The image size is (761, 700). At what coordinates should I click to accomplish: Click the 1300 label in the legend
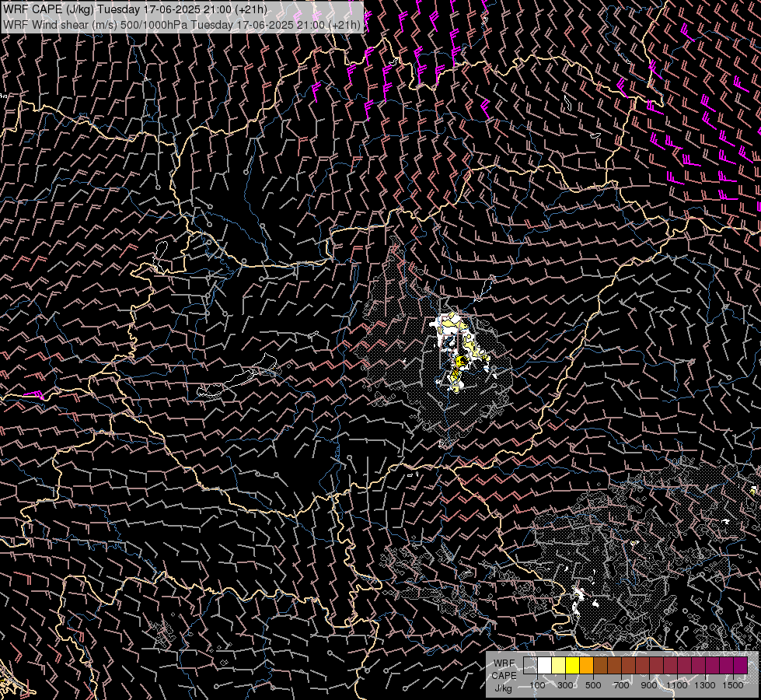coord(705,685)
